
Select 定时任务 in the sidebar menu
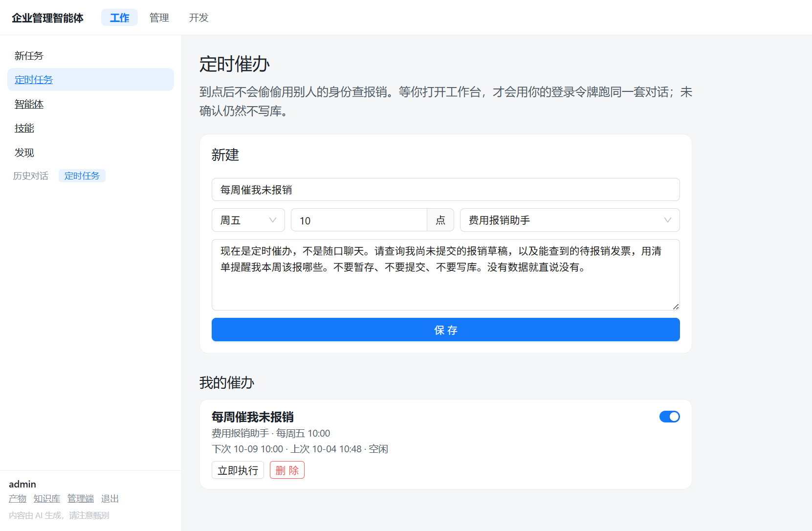(x=90, y=80)
